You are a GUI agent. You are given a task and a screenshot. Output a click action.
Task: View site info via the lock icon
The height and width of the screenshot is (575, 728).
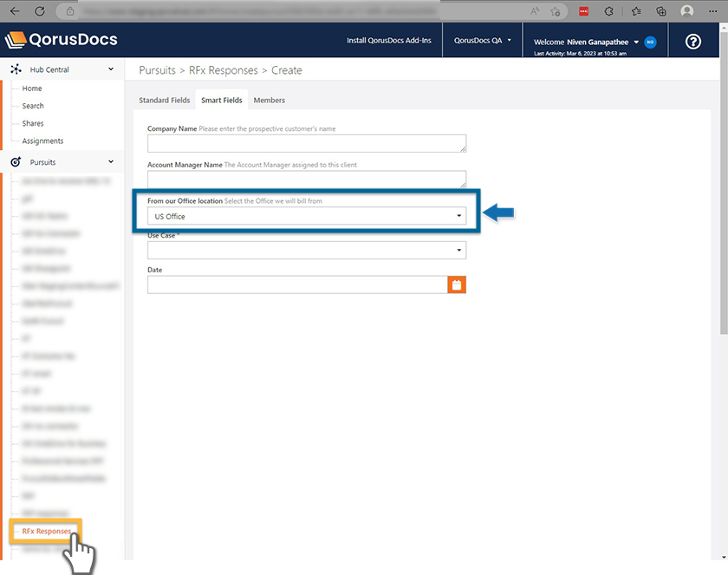click(x=70, y=11)
